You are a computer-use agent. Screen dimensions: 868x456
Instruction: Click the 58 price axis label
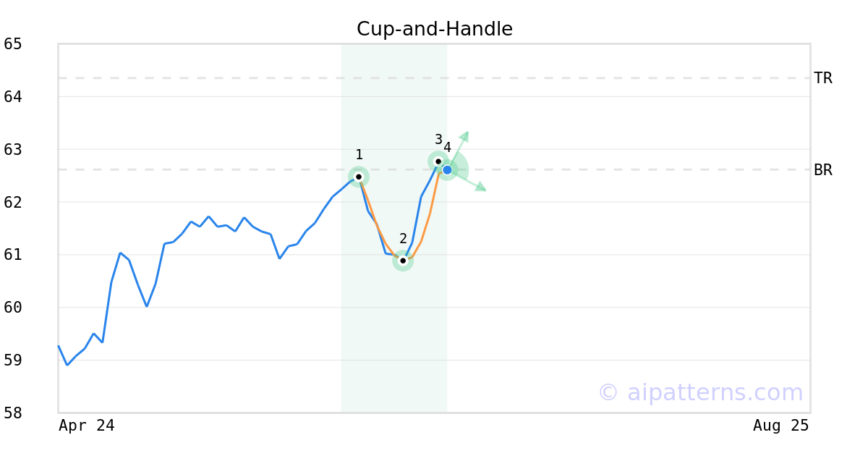click(13, 413)
